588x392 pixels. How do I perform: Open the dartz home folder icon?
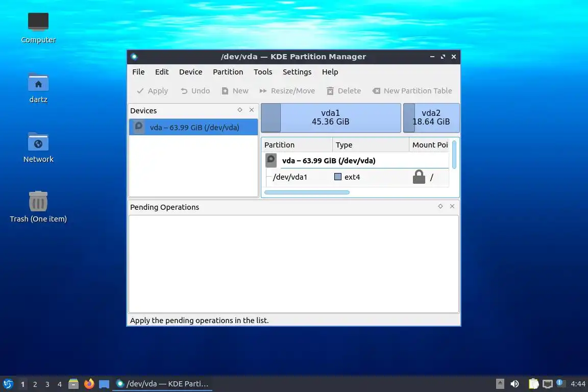coord(38,88)
